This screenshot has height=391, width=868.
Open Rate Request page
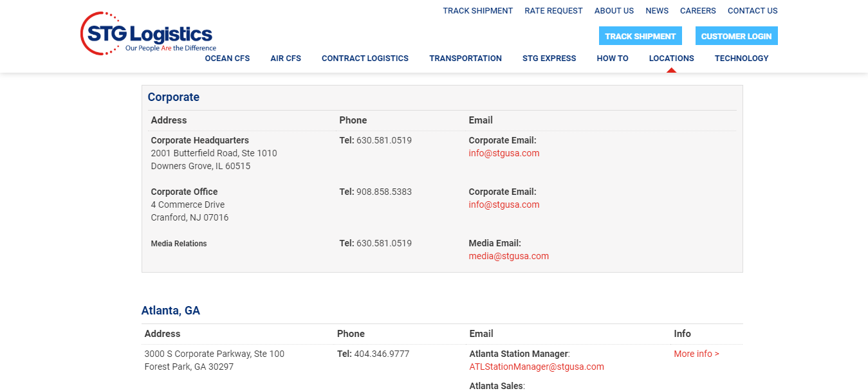coord(553,11)
